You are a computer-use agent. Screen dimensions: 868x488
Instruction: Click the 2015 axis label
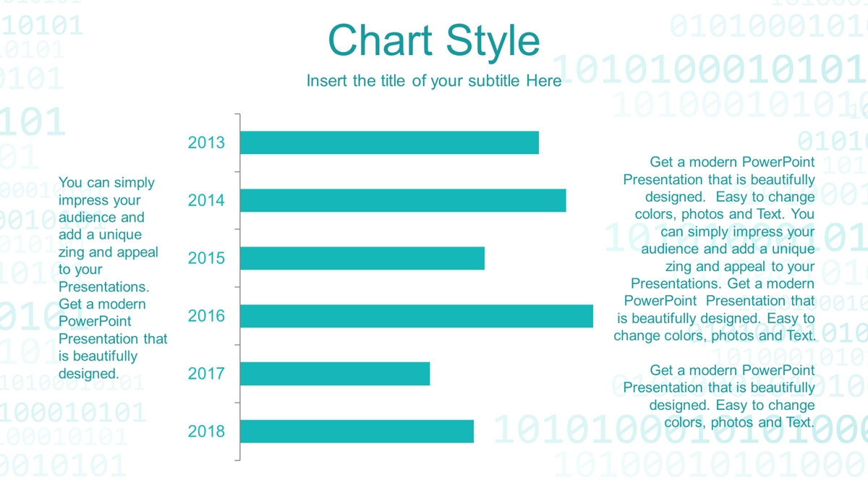[x=206, y=258]
